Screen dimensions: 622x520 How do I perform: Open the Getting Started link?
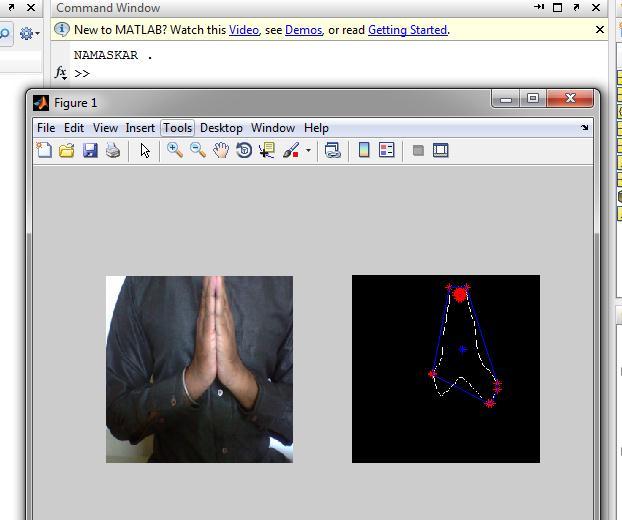coord(407,30)
